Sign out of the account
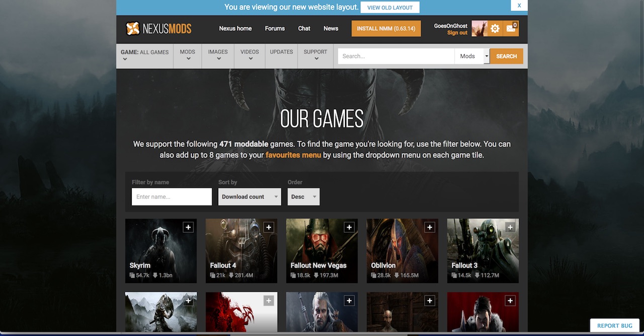 click(x=457, y=33)
